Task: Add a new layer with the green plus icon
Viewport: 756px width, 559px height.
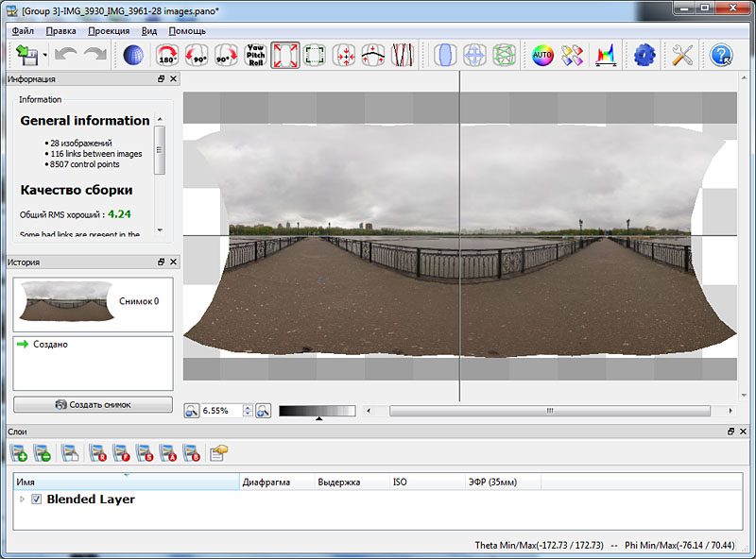Action: tap(19, 453)
